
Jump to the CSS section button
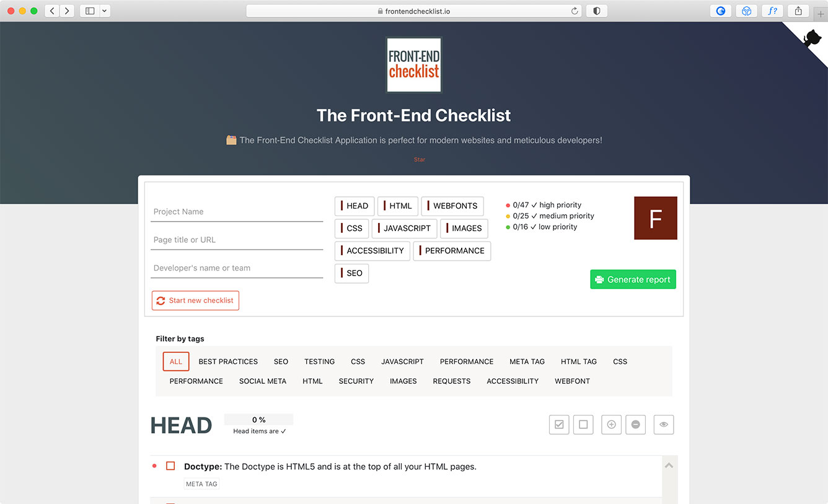coord(352,228)
